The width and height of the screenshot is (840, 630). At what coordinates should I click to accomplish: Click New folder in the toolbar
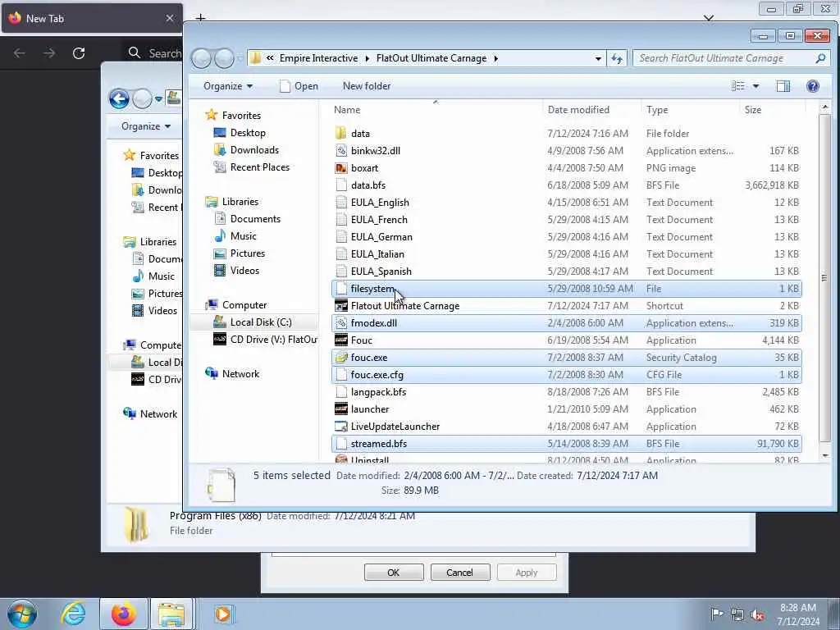point(367,86)
